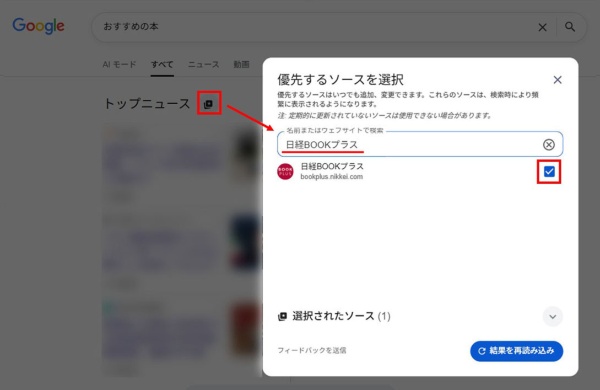
Task: Click the magnifier search icon
Action: [x=570, y=27]
